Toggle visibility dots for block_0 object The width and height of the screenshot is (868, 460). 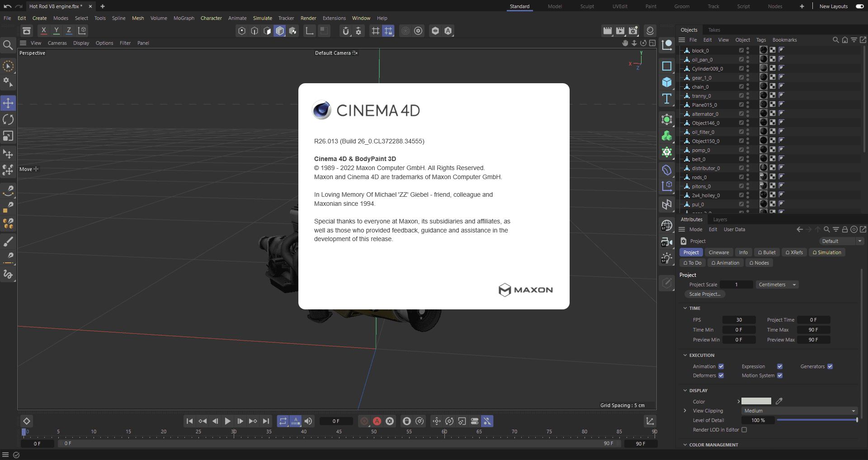coord(748,50)
